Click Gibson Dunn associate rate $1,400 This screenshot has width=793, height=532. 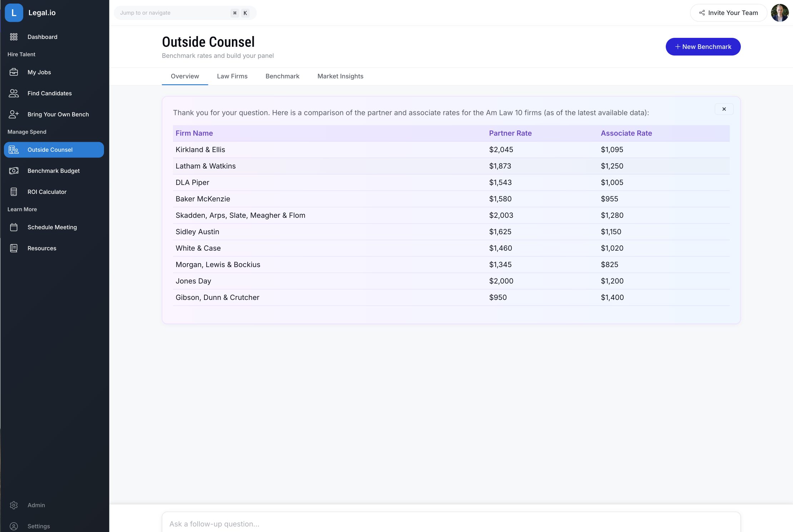612,297
